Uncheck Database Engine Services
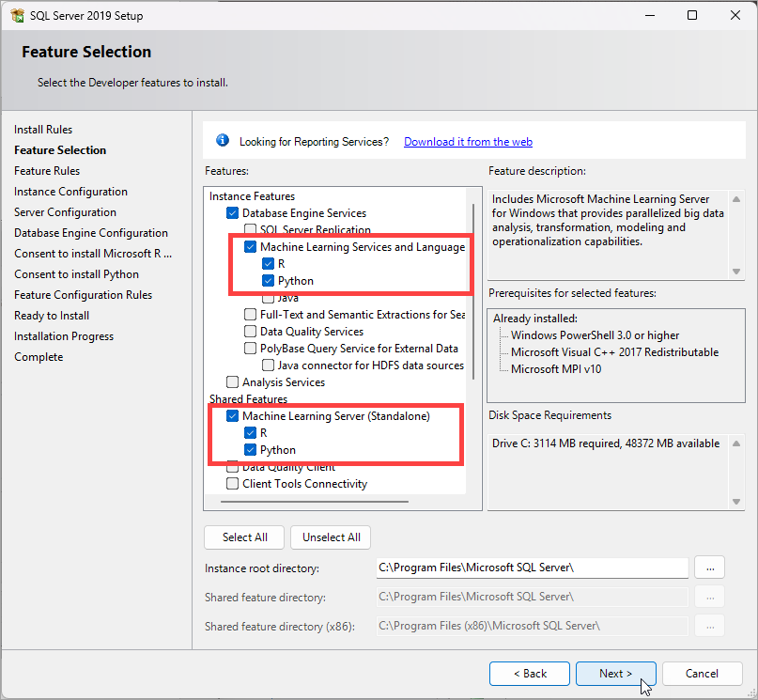 (233, 213)
